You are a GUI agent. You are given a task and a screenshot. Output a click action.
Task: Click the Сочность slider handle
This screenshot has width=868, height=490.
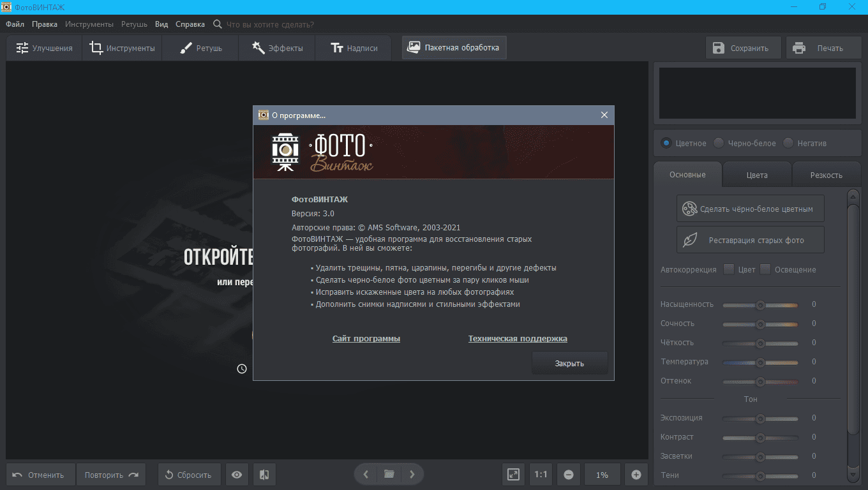[x=760, y=324]
